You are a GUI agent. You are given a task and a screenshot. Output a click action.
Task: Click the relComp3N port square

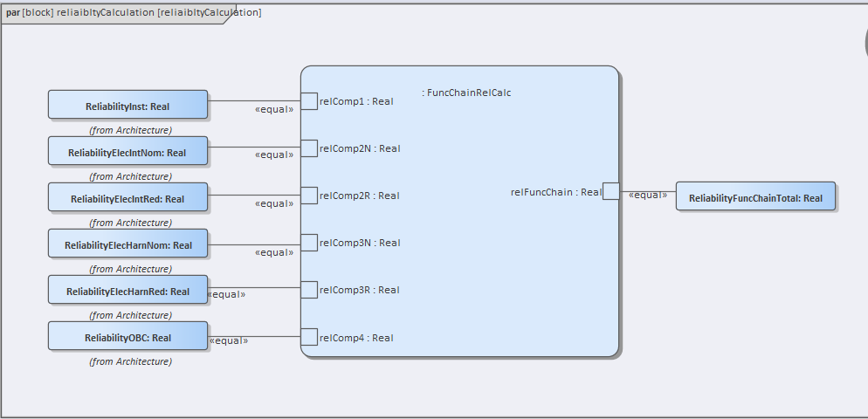coord(309,243)
